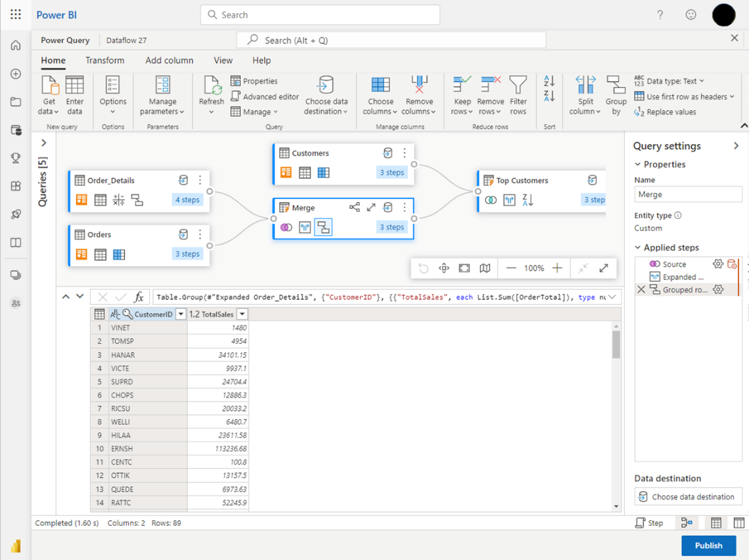Image resolution: width=749 pixels, height=560 pixels.
Task: Click the Publish button
Action: tap(708, 545)
